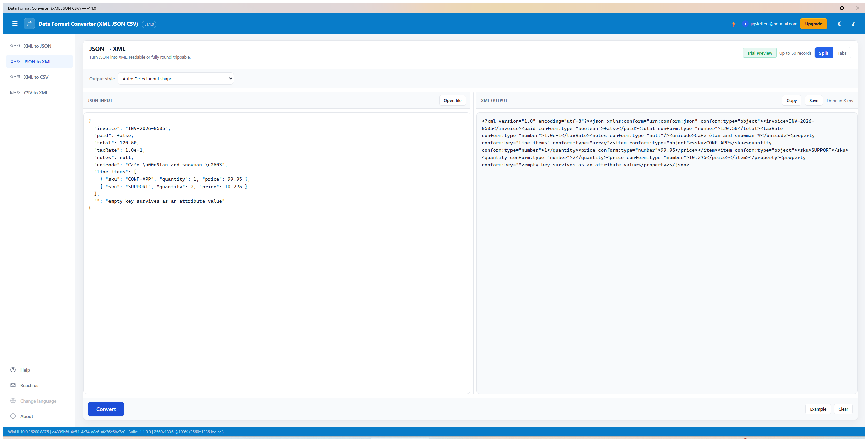The image size is (868, 439).
Task: Click the JSON to XML sidebar icon
Action: tap(15, 61)
